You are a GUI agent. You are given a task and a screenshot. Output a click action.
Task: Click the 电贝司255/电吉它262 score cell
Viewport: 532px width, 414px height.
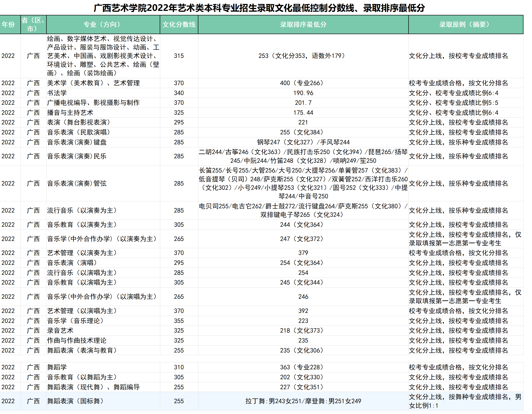click(303, 211)
